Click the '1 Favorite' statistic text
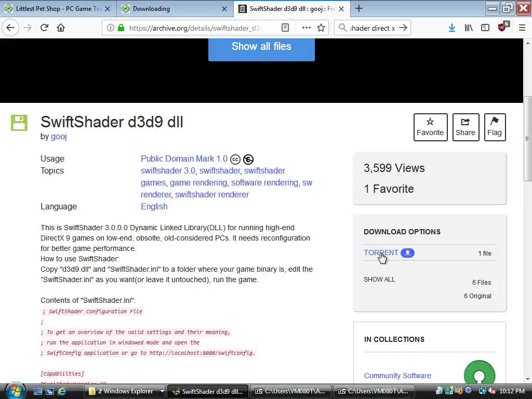The image size is (532, 399). pos(389,189)
